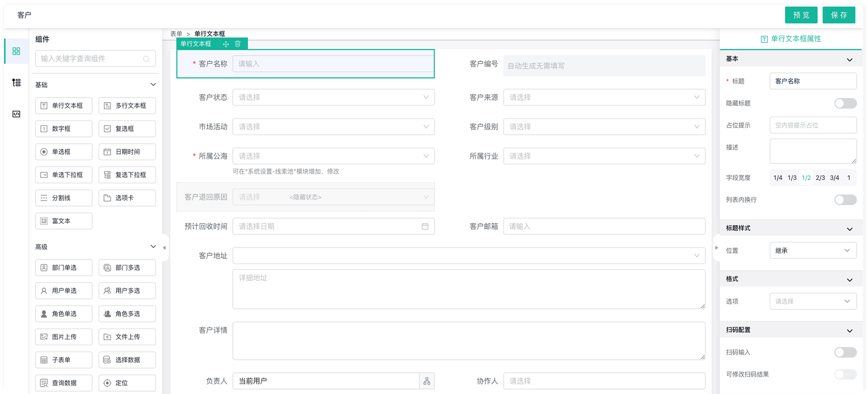Click the move handle on selected 单行文本框
Screen dimensions: 868x394
point(226,44)
